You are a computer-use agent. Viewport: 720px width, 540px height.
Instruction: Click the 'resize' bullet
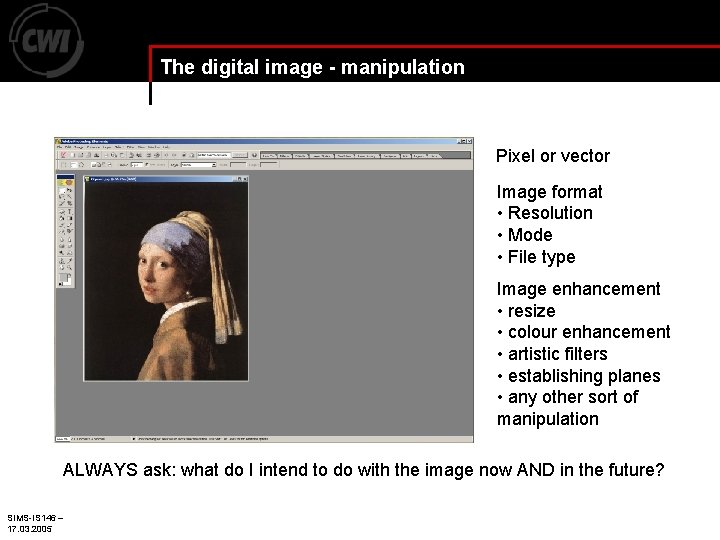[532, 311]
